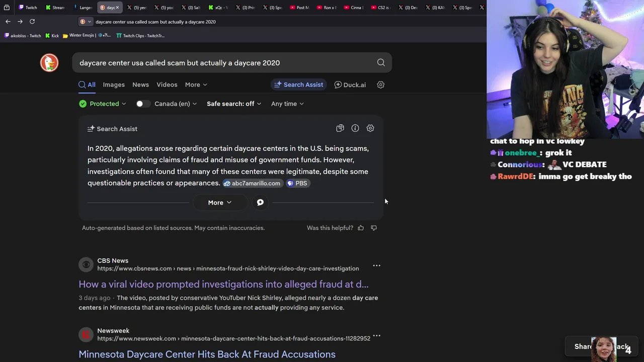644x362 pixels.
Task: Open the Kick bookmark
Action: tap(52, 36)
